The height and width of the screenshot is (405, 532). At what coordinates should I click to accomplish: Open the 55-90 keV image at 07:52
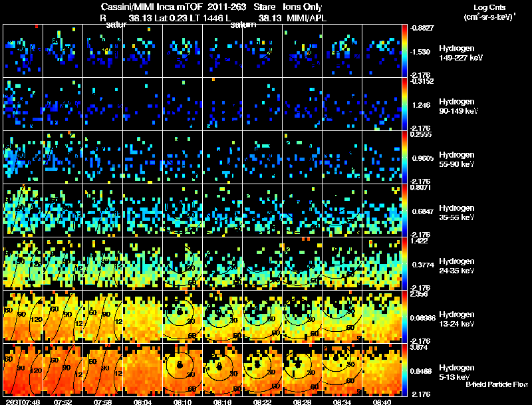coord(63,157)
